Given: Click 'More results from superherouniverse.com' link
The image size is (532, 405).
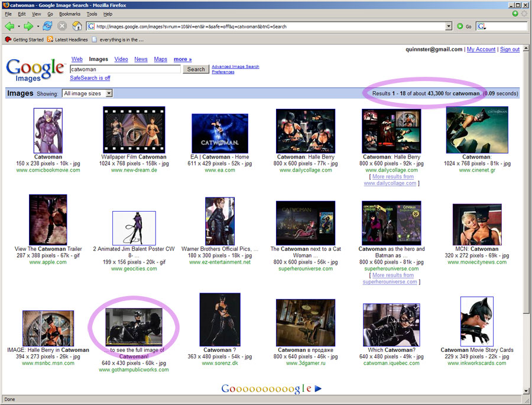Looking at the screenshot, I should coord(391,278).
